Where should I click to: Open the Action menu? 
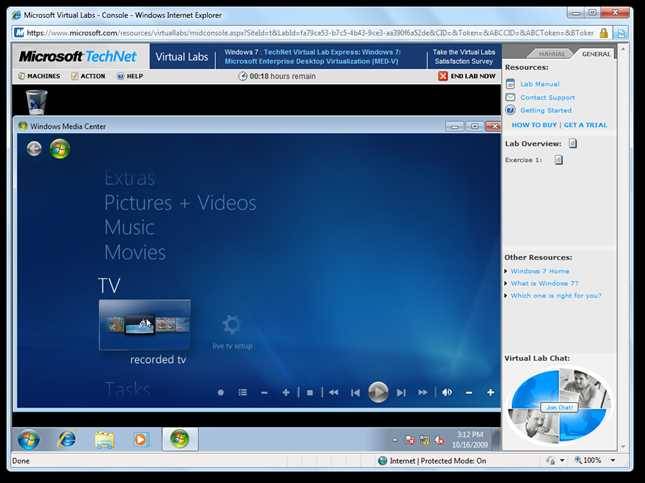click(x=88, y=76)
